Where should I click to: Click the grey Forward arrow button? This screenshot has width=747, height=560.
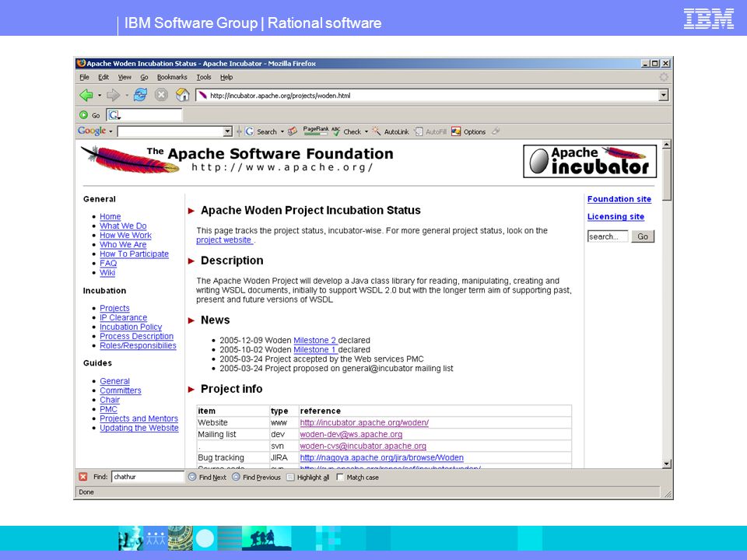[x=114, y=95]
